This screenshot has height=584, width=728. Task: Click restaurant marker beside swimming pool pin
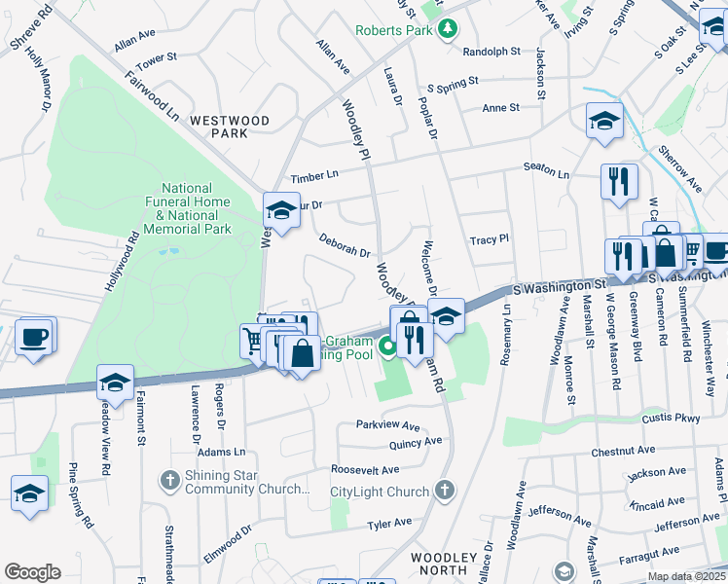pyautogui.click(x=415, y=342)
